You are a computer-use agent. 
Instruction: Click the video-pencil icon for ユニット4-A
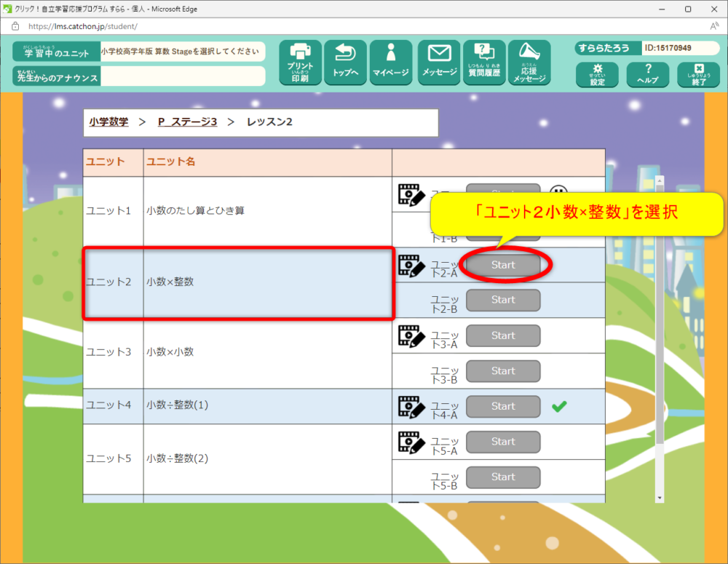(411, 407)
